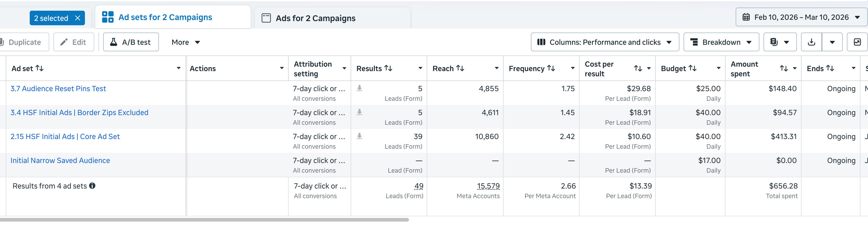The height and width of the screenshot is (226, 868).
Task: Sort by Cost per result arrows
Action: pyautogui.click(x=638, y=68)
